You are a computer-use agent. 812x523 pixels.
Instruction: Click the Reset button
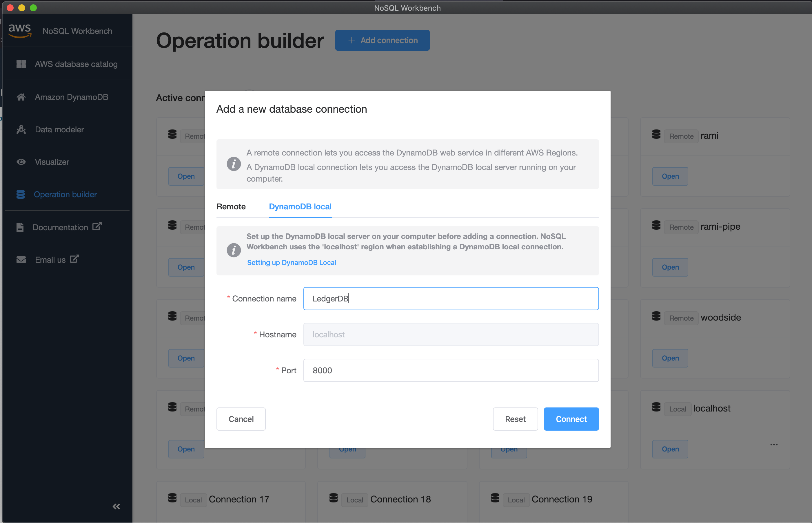[x=515, y=419]
